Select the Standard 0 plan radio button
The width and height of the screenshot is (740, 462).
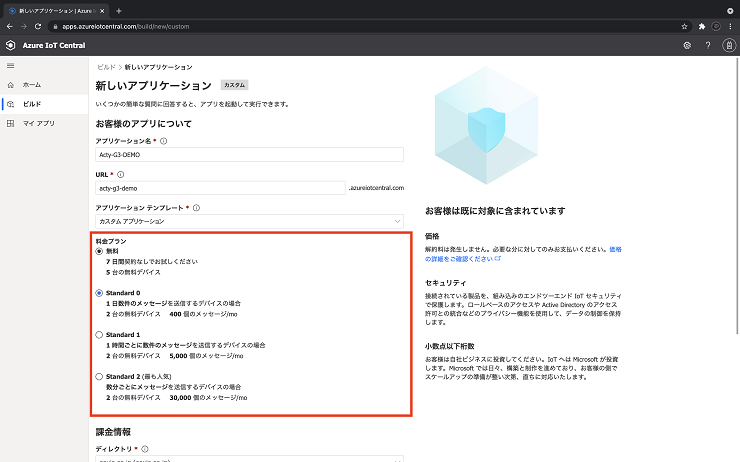99,293
